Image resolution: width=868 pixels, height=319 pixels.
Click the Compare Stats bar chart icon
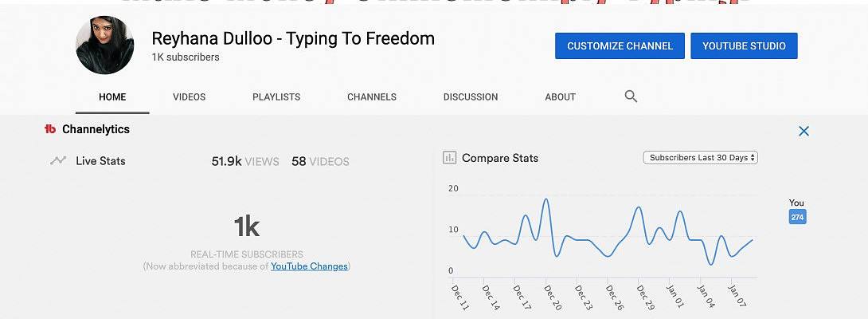coord(449,158)
